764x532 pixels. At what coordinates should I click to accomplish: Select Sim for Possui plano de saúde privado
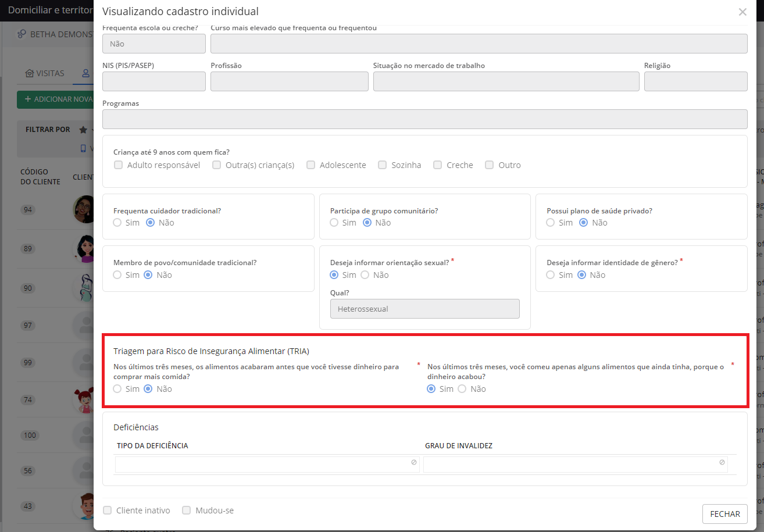tap(550, 223)
